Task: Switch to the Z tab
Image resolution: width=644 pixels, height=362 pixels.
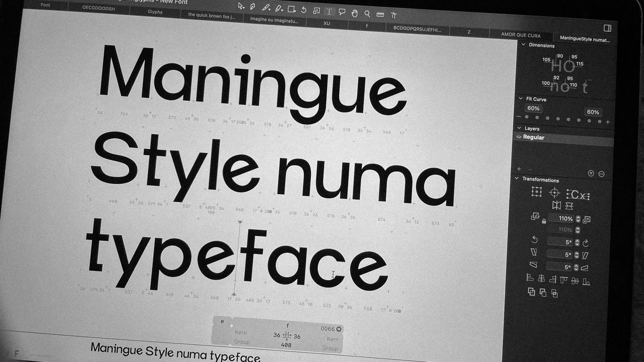Action: click(469, 32)
